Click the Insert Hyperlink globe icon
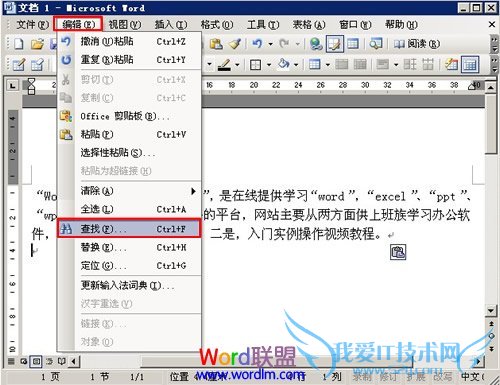Viewport: 500px width, 385px height. click(316, 44)
